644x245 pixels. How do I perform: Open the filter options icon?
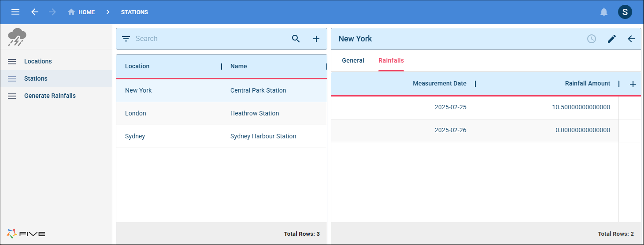126,39
